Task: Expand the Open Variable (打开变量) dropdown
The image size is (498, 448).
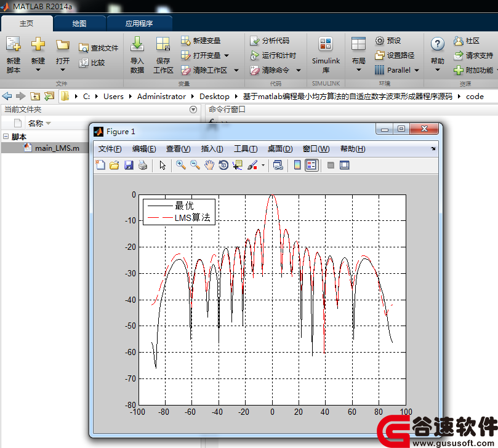Action: [227, 55]
